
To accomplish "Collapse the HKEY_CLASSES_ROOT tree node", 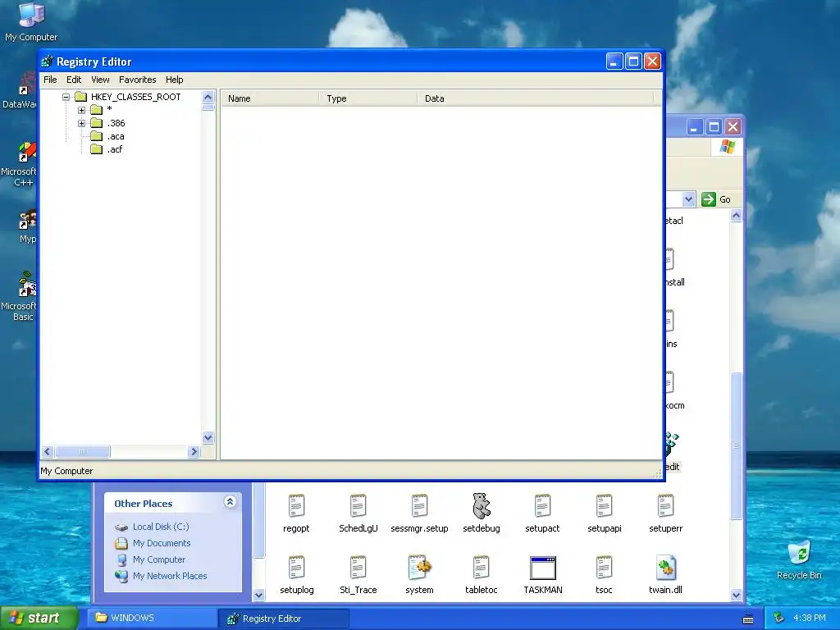I will coord(66,97).
